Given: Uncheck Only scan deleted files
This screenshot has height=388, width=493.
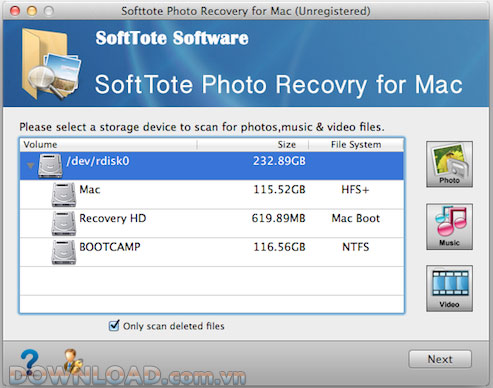Looking at the screenshot, I should coord(114,325).
